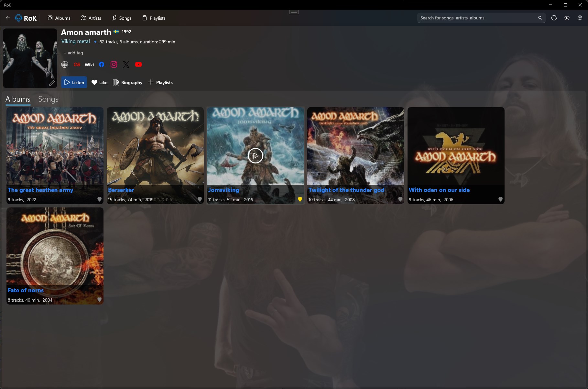Click the top drag handle bar

click(x=294, y=12)
